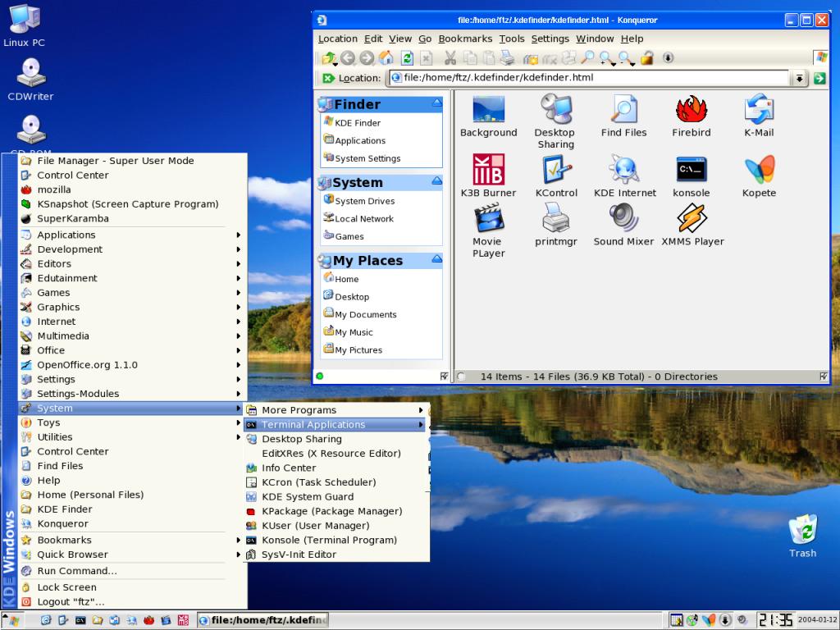Expand the Games submenu in KDE menu
This screenshot has height=630, width=840.
(132, 293)
